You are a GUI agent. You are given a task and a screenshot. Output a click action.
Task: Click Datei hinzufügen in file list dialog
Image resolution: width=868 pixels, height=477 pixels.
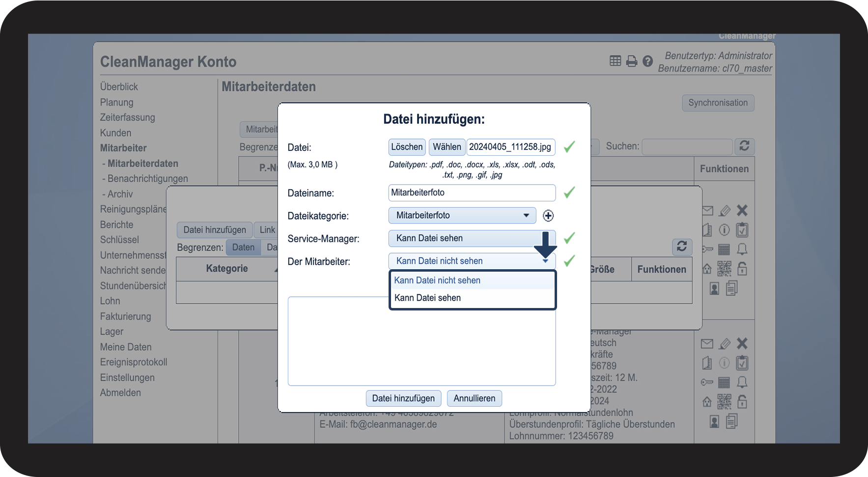point(215,230)
